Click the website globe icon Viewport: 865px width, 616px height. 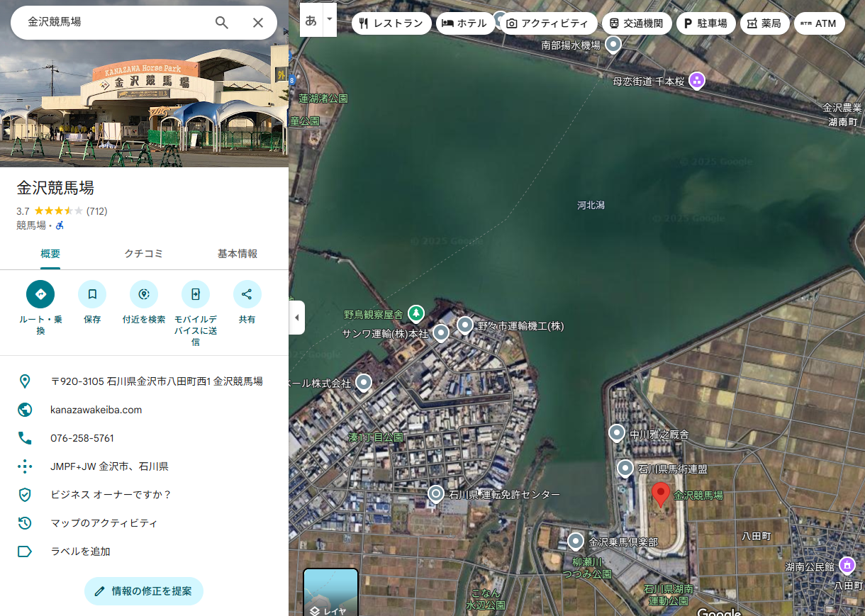(25, 410)
